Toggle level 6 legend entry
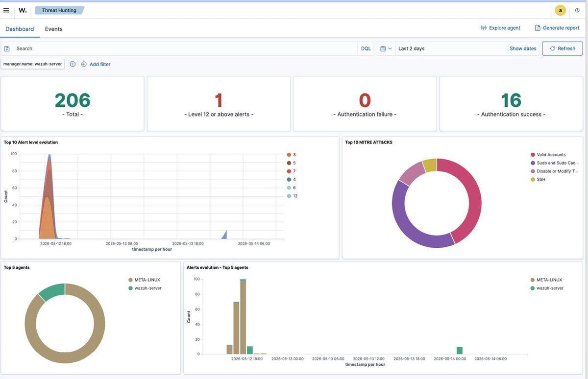 (x=292, y=188)
